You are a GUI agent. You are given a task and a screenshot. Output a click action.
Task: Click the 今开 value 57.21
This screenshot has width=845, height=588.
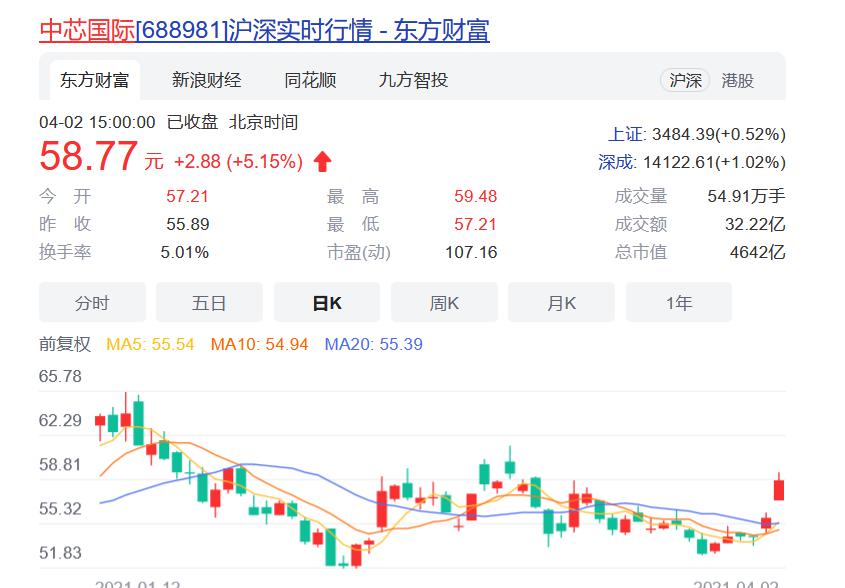187,196
